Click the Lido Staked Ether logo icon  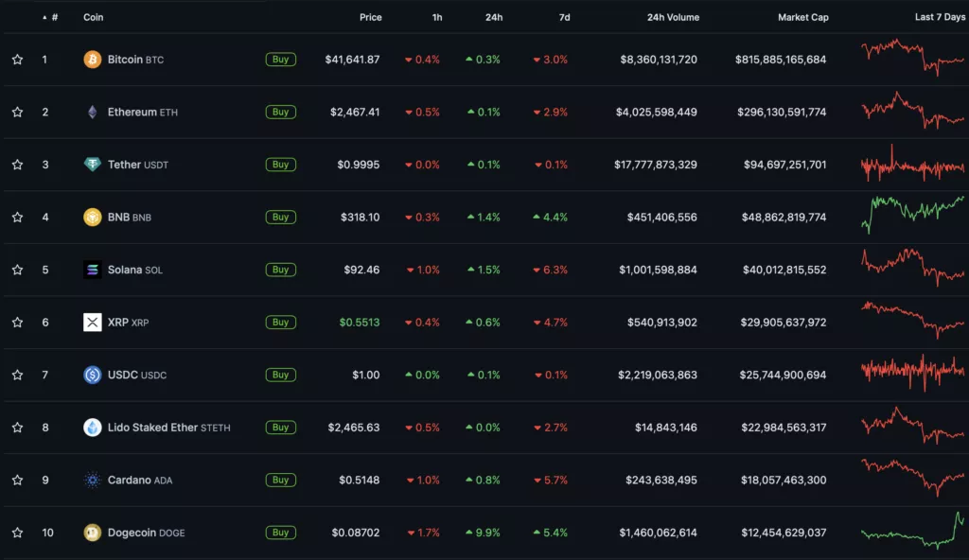coord(92,428)
